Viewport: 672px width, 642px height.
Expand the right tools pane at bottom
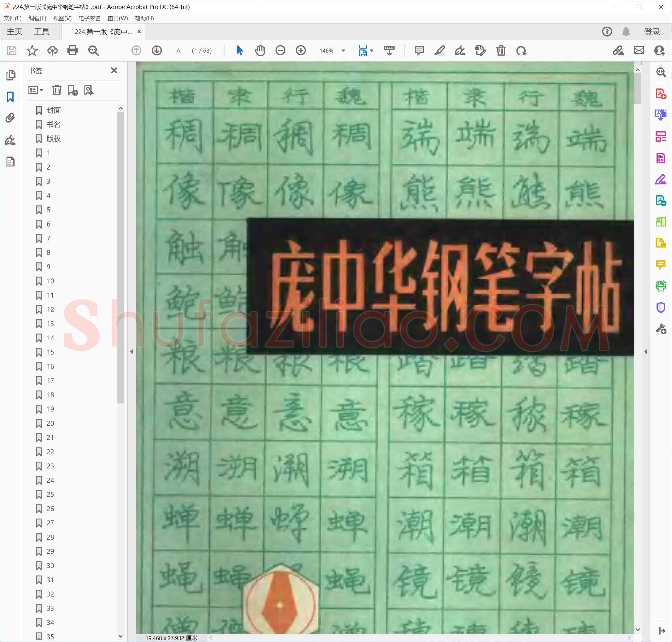coord(662,631)
